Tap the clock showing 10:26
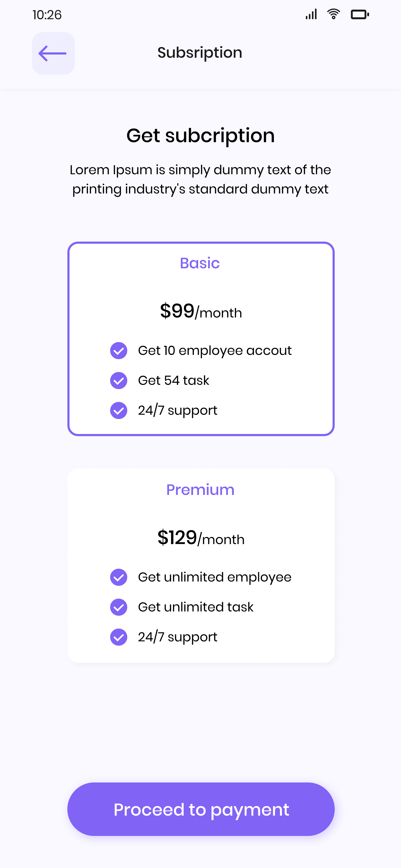The image size is (401, 868). coord(47,15)
